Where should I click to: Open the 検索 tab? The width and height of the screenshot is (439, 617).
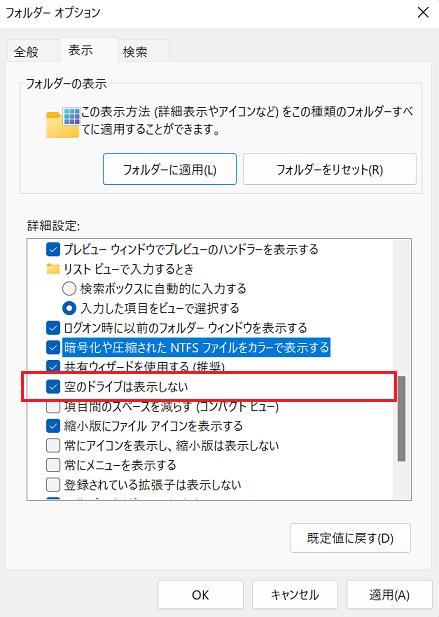(135, 52)
